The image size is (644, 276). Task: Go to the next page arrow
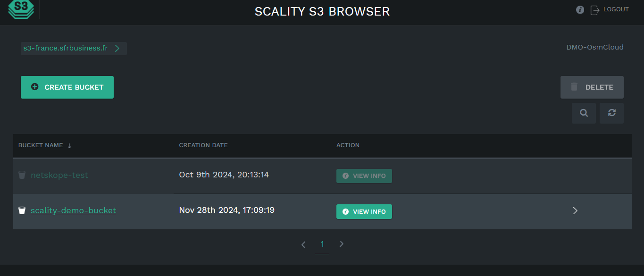[x=342, y=244]
